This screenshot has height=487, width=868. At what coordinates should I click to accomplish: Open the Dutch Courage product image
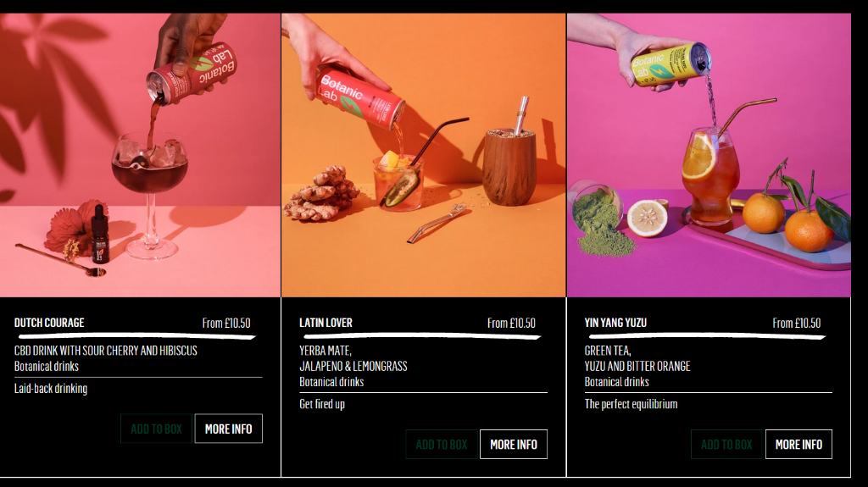(140, 155)
